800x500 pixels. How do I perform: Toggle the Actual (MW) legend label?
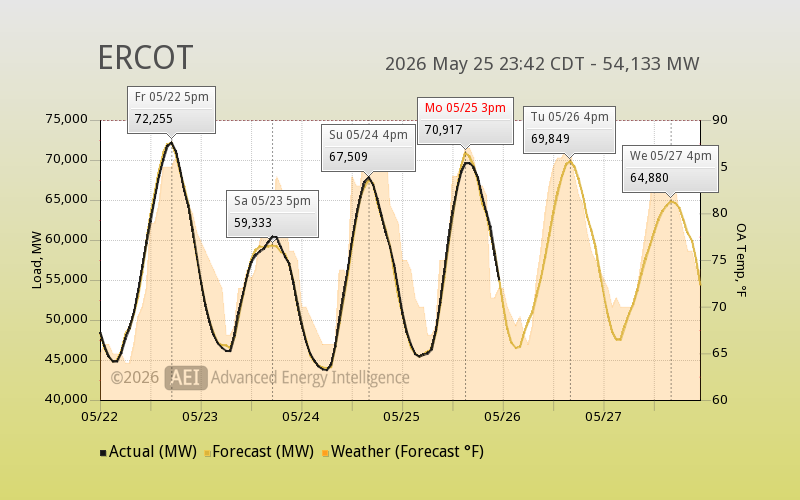[153, 452]
